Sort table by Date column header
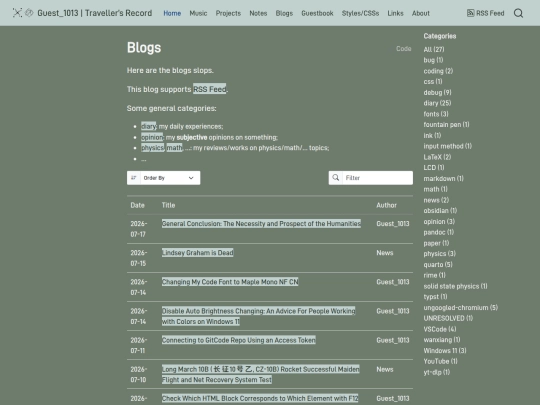The height and width of the screenshot is (405, 540). click(x=137, y=205)
